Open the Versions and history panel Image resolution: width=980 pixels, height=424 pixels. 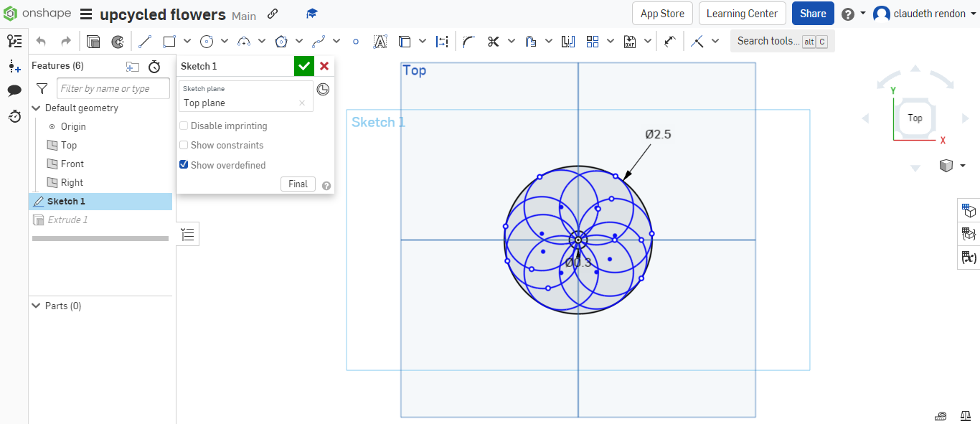pyautogui.click(x=14, y=42)
